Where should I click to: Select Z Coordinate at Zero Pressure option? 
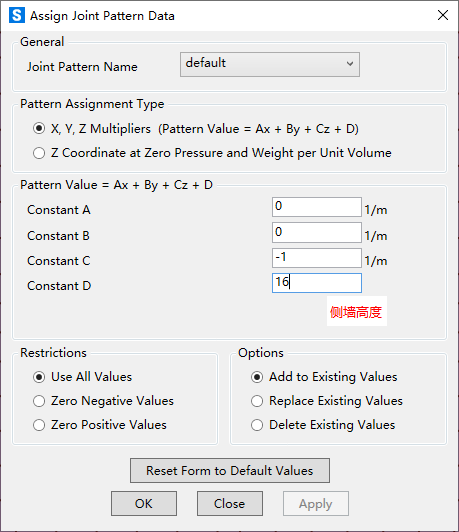pyautogui.click(x=39, y=153)
